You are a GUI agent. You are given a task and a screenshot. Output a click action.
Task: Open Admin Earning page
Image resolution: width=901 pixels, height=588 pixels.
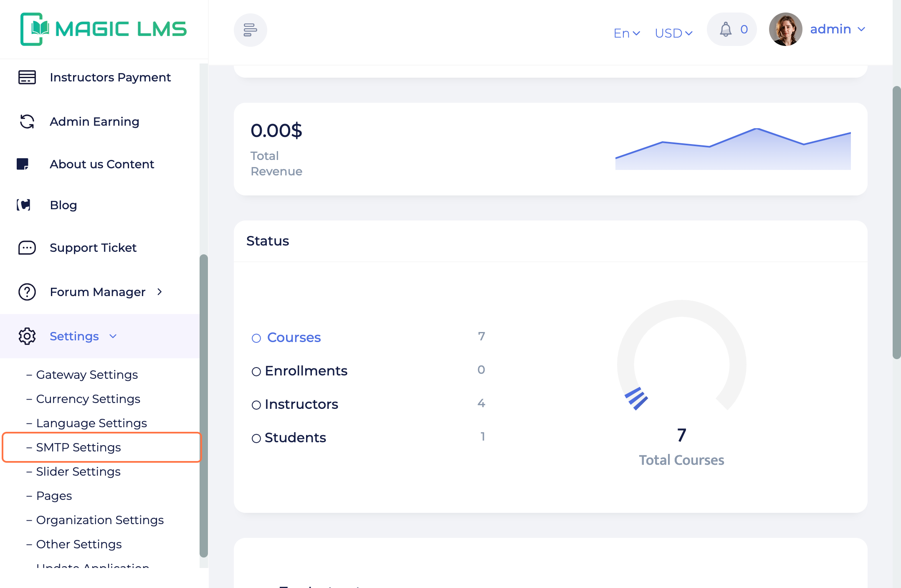[94, 122]
